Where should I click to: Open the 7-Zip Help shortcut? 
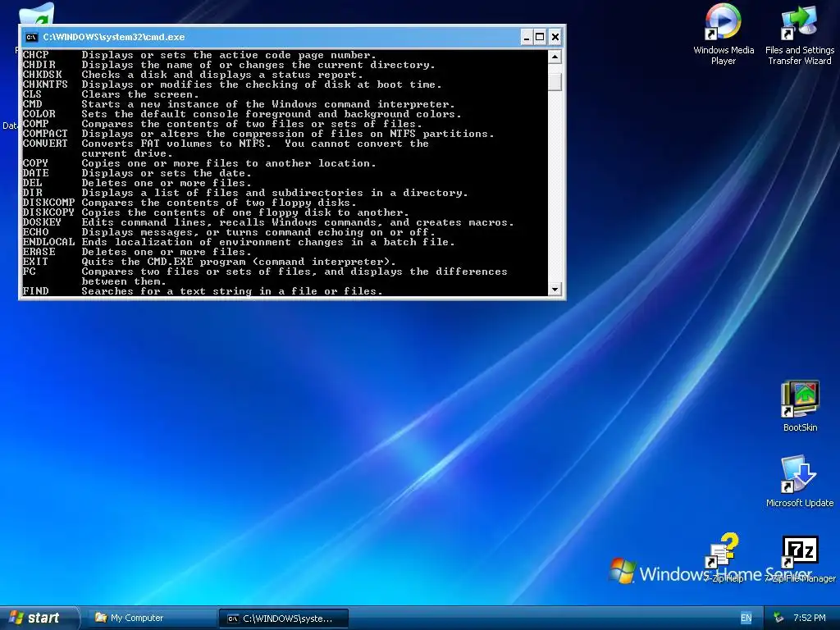pos(724,557)
